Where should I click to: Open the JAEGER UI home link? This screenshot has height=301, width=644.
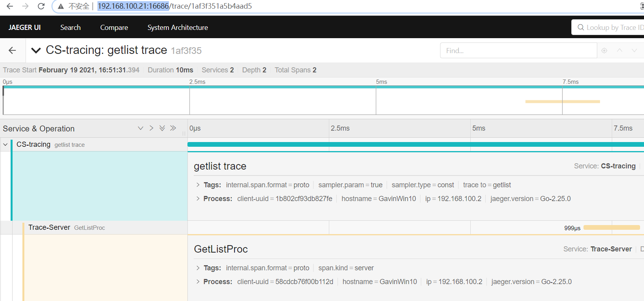click(24, 28)
